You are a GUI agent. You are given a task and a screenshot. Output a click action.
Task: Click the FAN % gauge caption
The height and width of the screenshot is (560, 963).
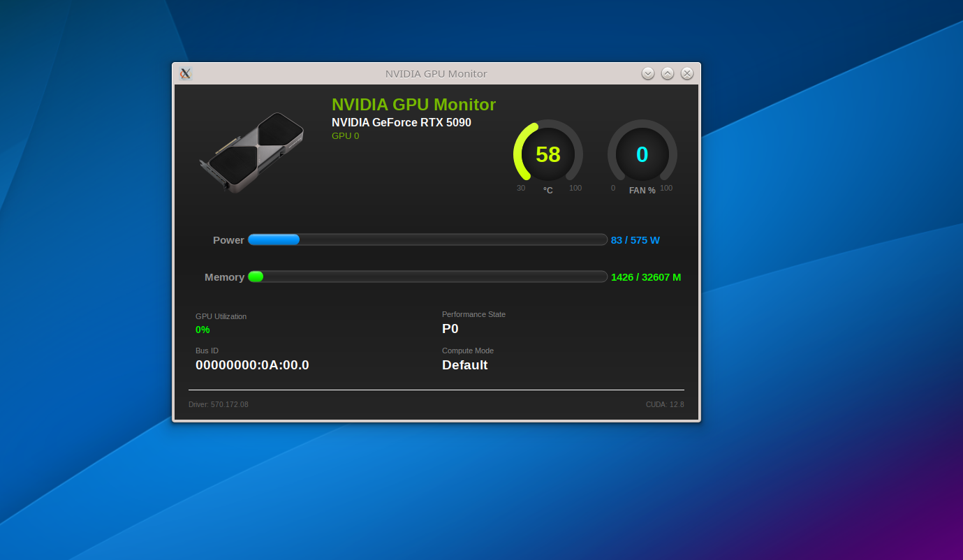coord(642,191)
